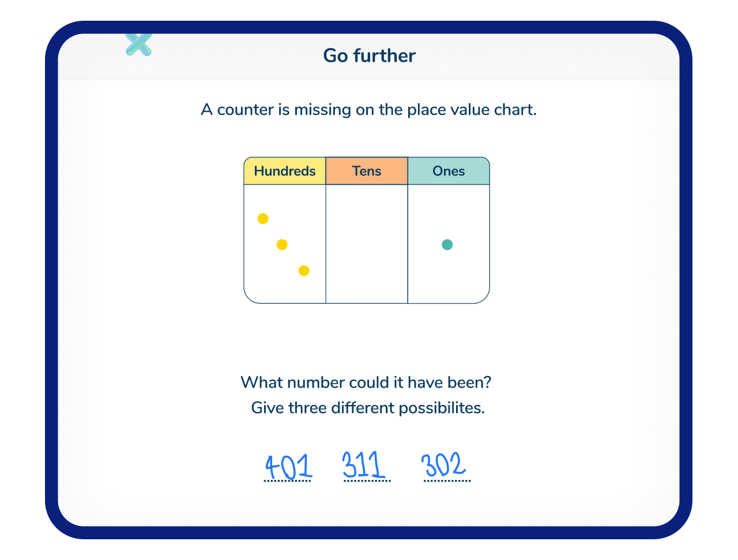The width and height of the screenshot is (738, 560).
Task: Click the orange Tens column header
Action: [367, 171]
